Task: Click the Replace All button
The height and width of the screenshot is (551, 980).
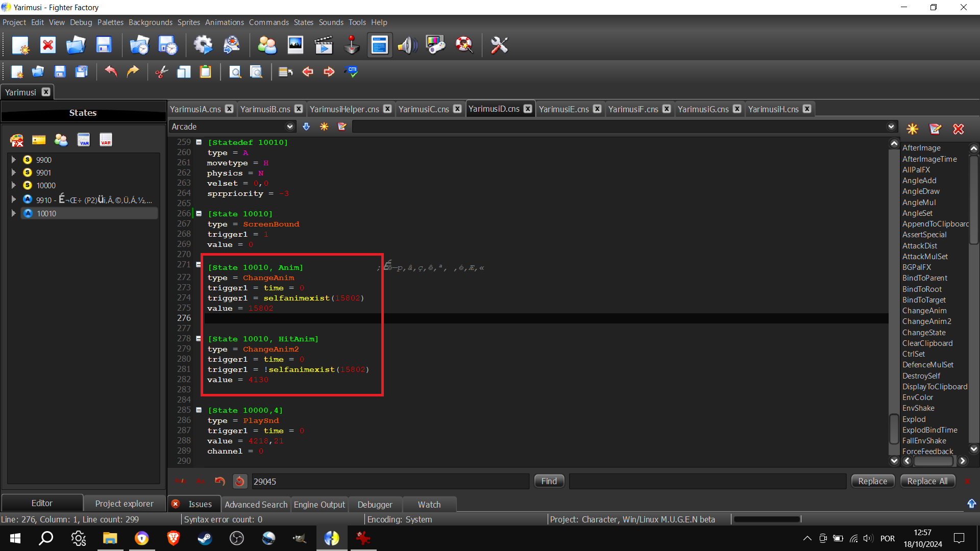Action: tap(927, 481)
